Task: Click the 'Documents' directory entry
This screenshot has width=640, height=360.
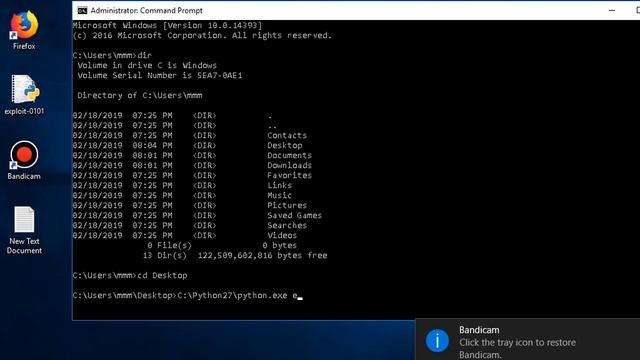Action: coord(289,156)
